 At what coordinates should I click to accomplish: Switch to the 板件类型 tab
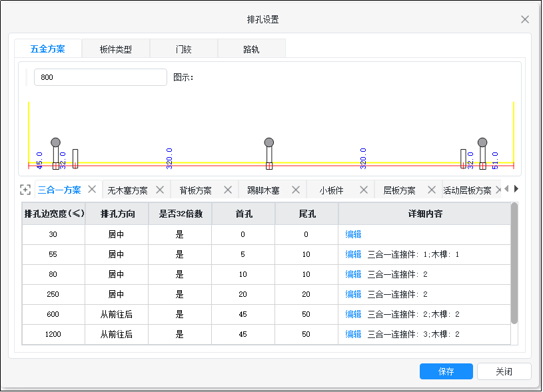click(x=116, y=49)
